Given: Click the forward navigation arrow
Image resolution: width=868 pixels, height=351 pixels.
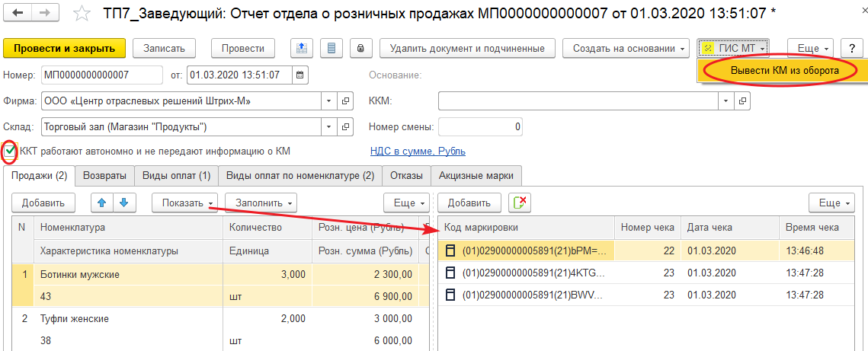Looking at the screenshot, I should 44,14.
